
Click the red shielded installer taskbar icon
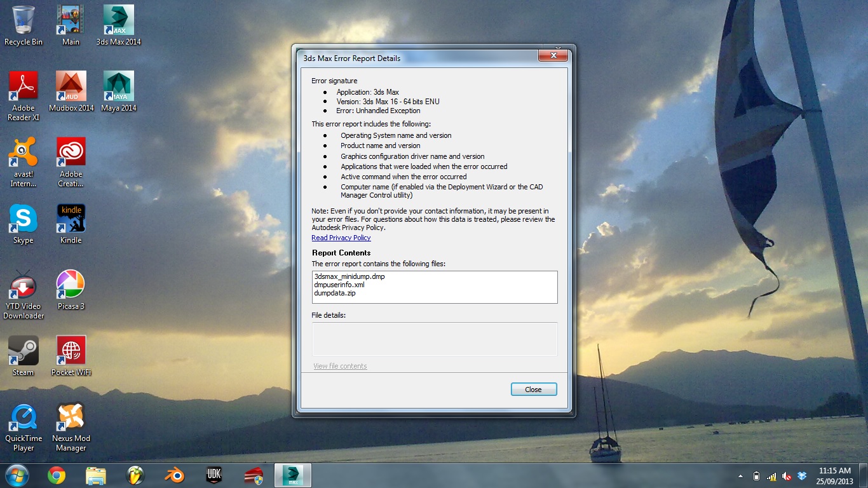[254, 475]
